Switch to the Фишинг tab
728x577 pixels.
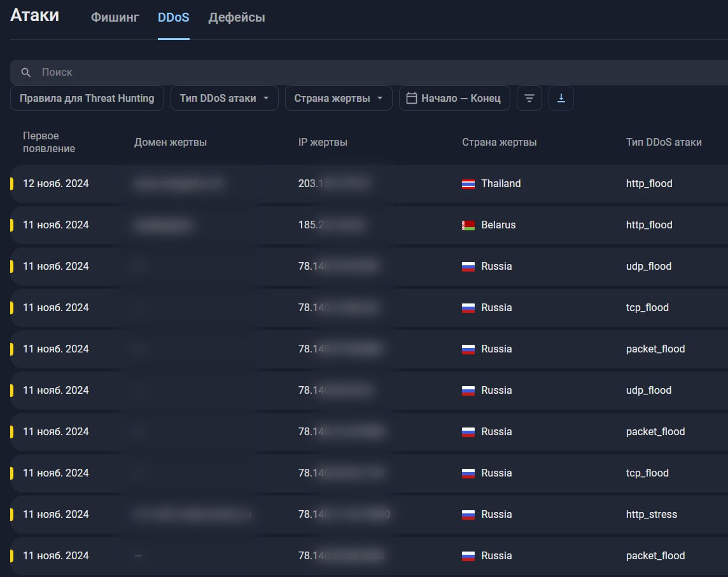(x=115, y=18)
